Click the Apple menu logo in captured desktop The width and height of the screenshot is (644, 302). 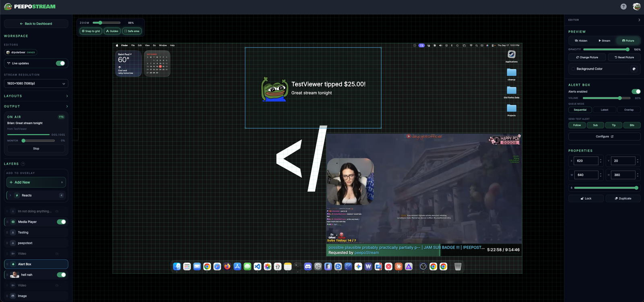point(117,46)
